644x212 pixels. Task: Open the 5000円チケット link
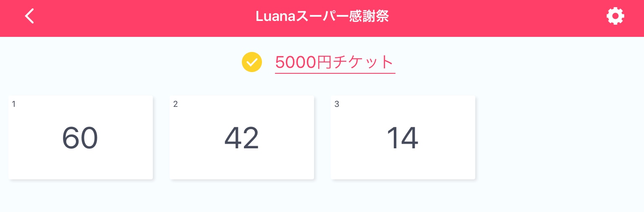[x=335, y=62]
